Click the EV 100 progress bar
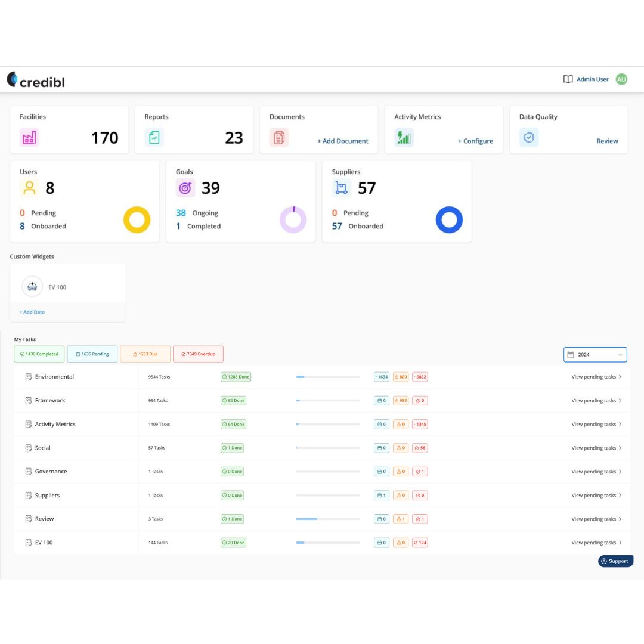The width and height of the screenshot is (644, 644). [x=328, y=543]
